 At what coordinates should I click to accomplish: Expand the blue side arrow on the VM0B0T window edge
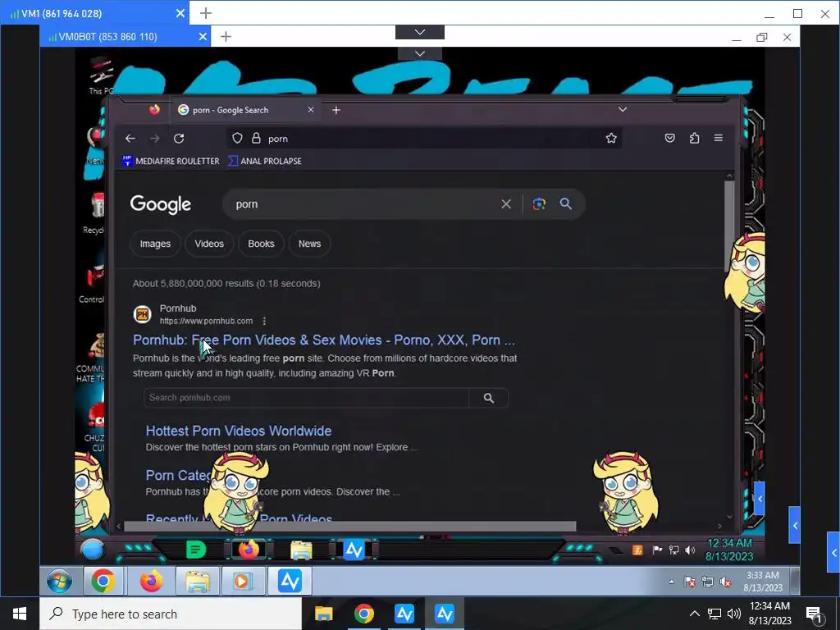tap(795, 525)
